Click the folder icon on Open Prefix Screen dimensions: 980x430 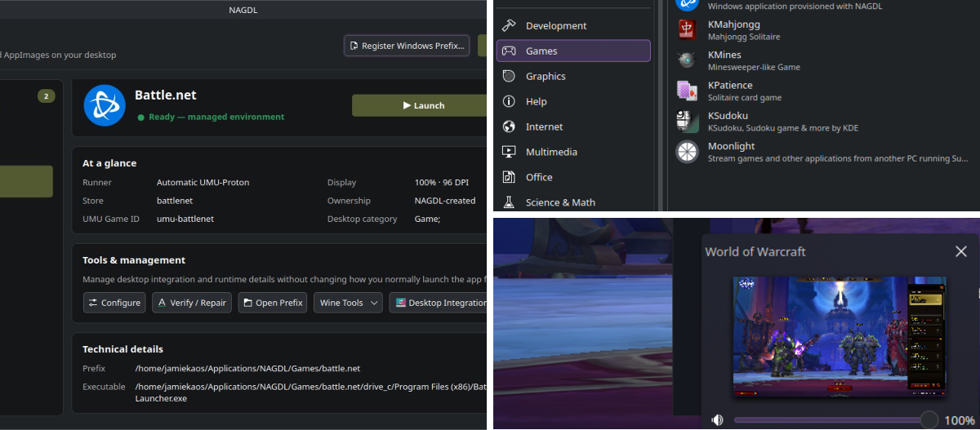tap(248, 303)
